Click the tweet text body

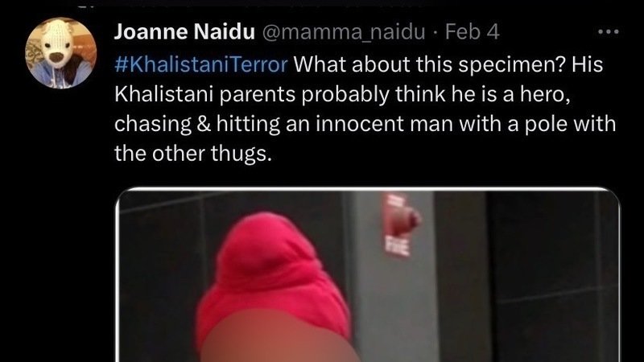[365, 109]
